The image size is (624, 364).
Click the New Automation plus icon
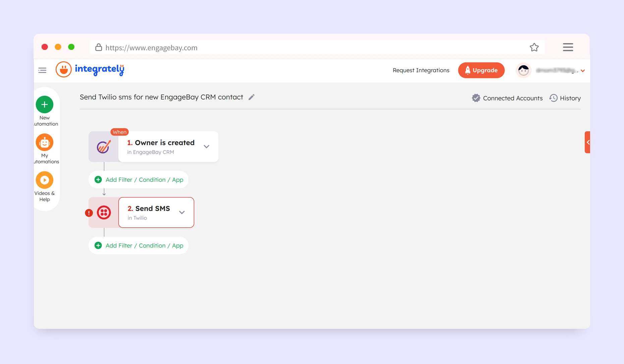click(45, 105)
